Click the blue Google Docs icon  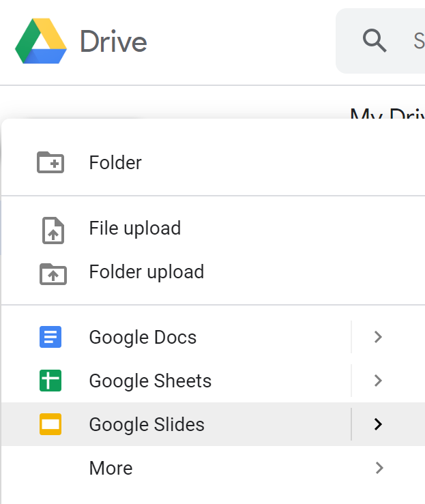[x=50, y=337]
